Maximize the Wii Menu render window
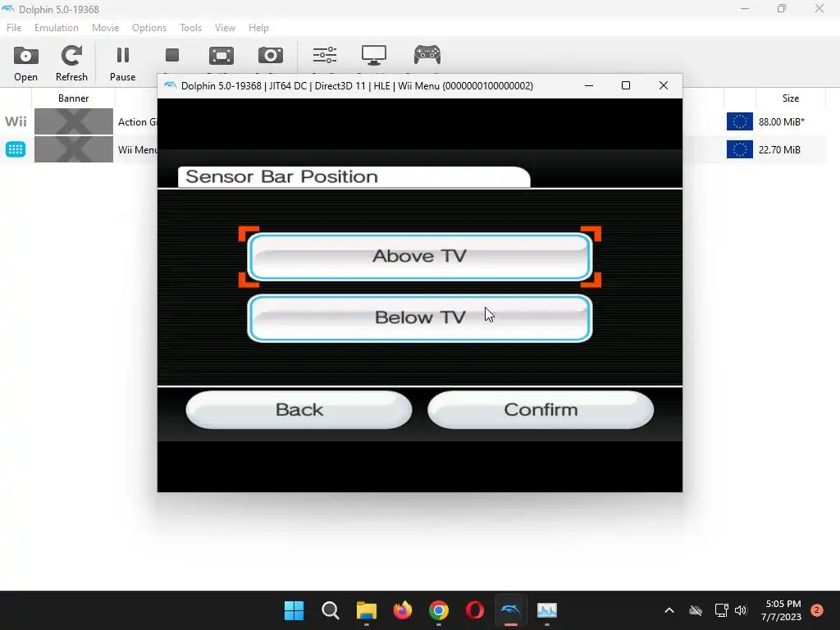Image resolution: width=840 pixels, height=630 pixels. [x=626, y=85]
